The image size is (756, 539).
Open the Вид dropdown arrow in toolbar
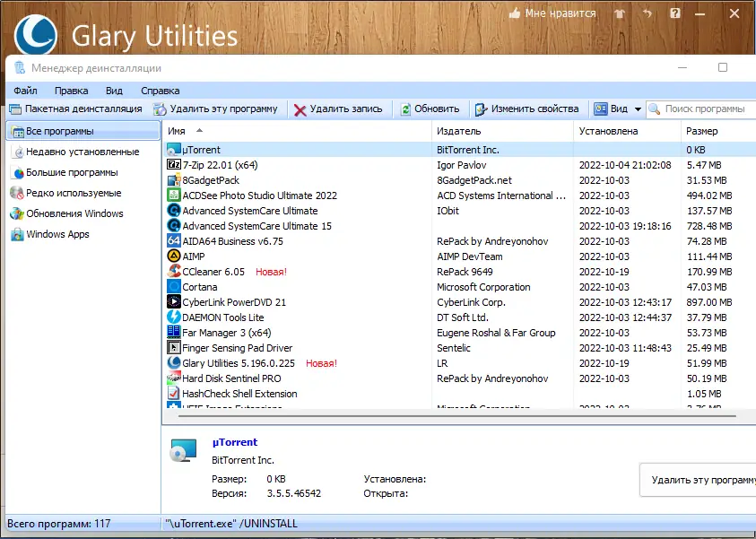pos(638,109)
